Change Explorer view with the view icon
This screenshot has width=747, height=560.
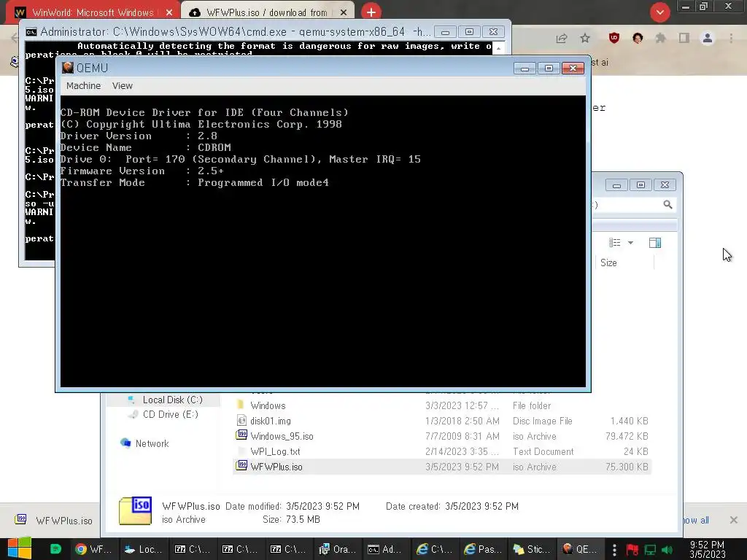(614, 243)
